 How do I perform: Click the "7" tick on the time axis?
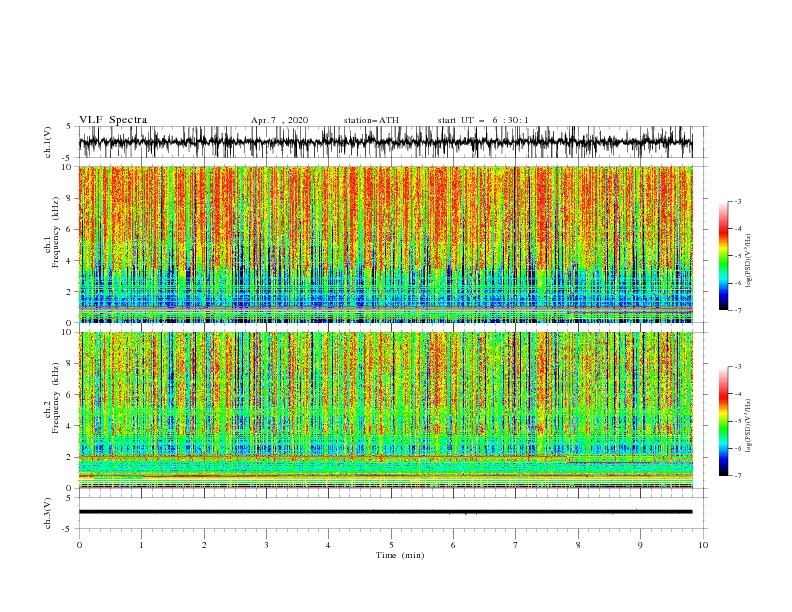coord(516,545)
